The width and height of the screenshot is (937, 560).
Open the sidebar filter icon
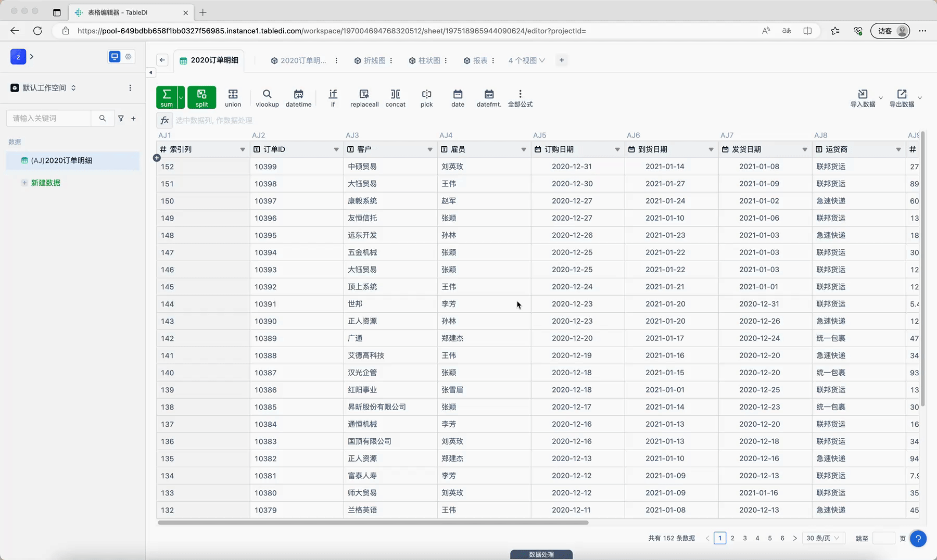click(x=121, y=118)
